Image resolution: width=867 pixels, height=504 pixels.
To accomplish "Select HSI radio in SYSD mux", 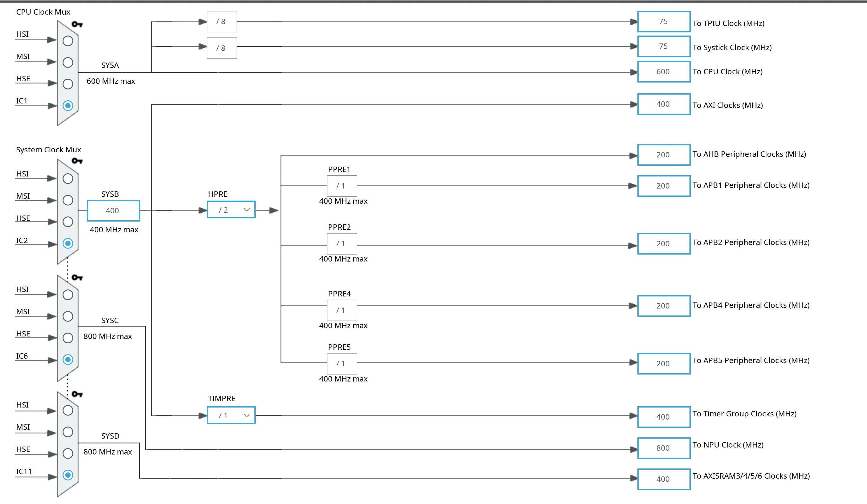I will 68,410.
